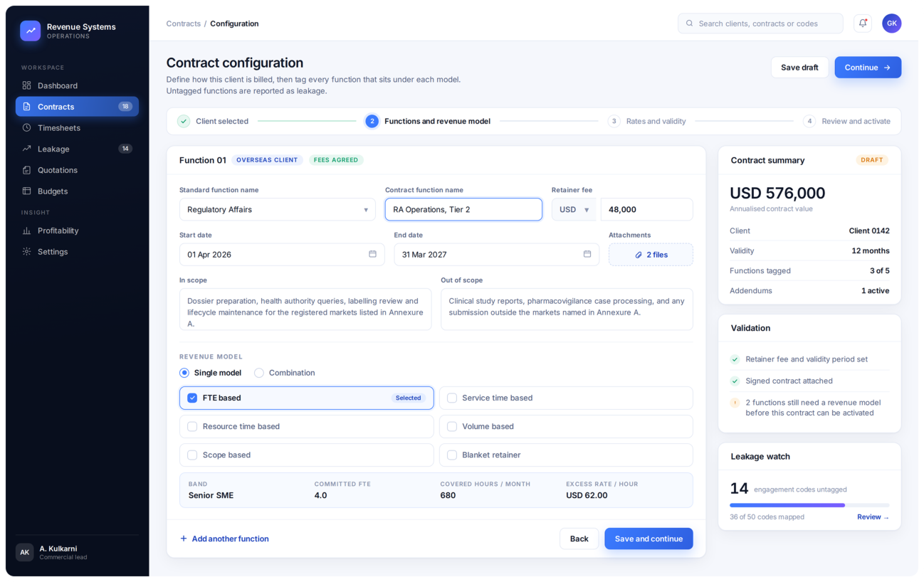This screenshot has width=924, height=582.
Task: Select the Combination radio button
Action: [x=259, y=373]
